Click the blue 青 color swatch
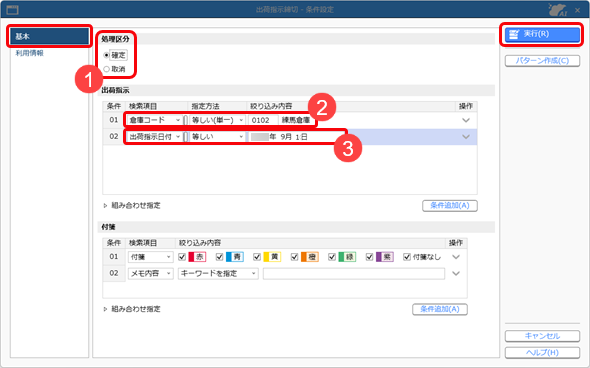Screen dimensions: 590x368 (234, 257)
